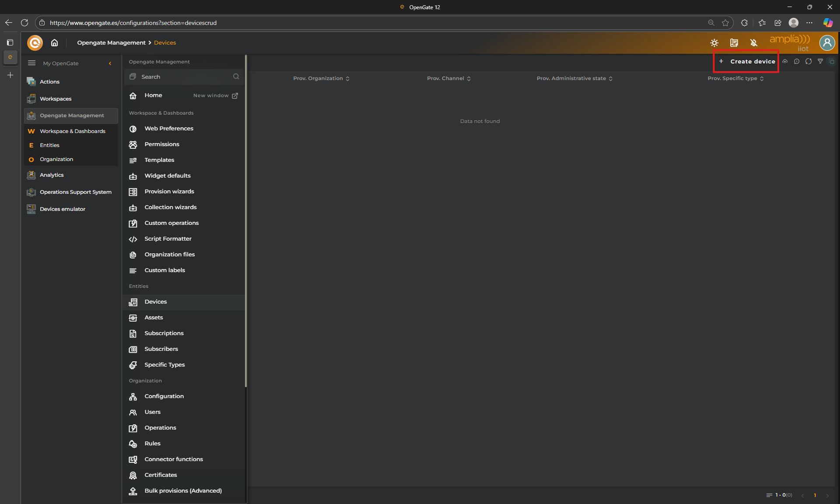Select Provision wizards menu item
Image resolution: width=840 pixels, height=504 pixels.
[169, 192]
